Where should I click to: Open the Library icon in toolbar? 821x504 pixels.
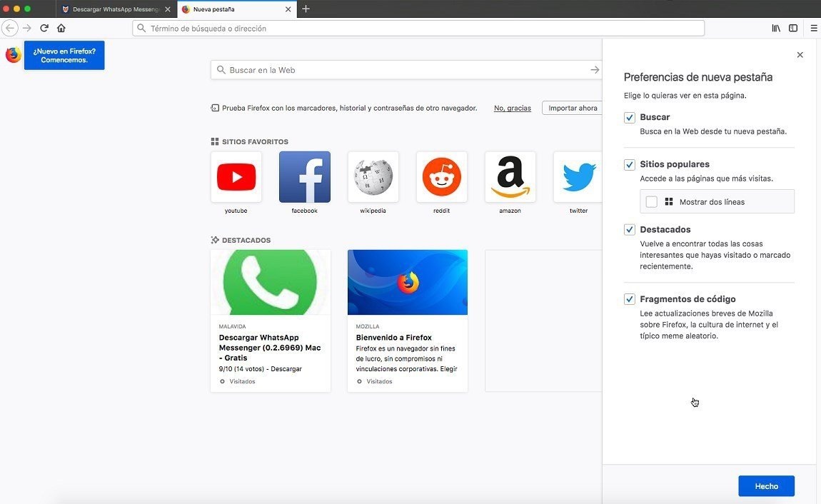pos(776,29)
